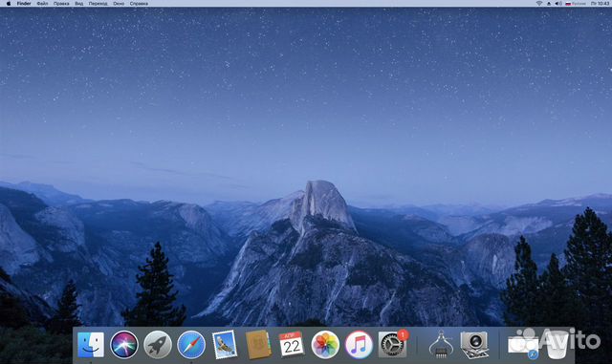Open the Mail stamp icon
Screen dimensions: 612x364
[225, 345]
